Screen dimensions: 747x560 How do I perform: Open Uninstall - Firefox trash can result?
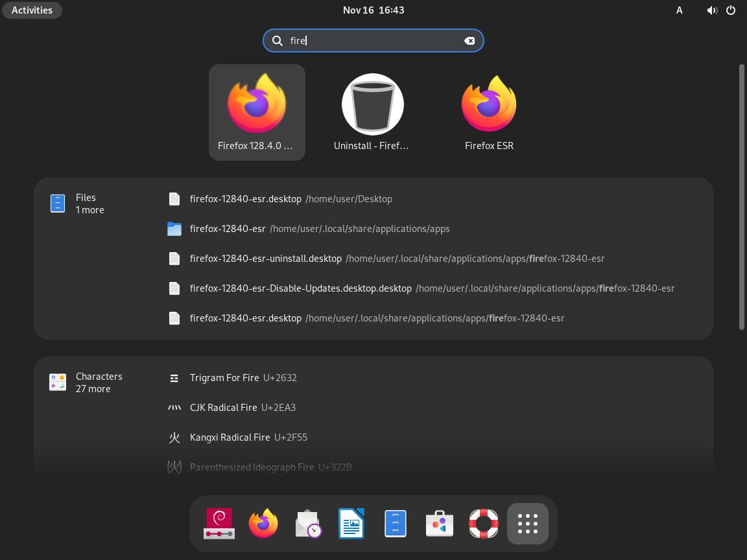(x=372, y=112)
